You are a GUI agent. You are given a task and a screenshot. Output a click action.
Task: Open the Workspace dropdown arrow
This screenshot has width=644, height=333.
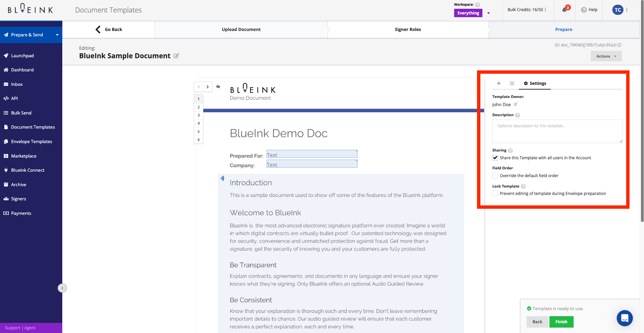[x=488, y=13]
